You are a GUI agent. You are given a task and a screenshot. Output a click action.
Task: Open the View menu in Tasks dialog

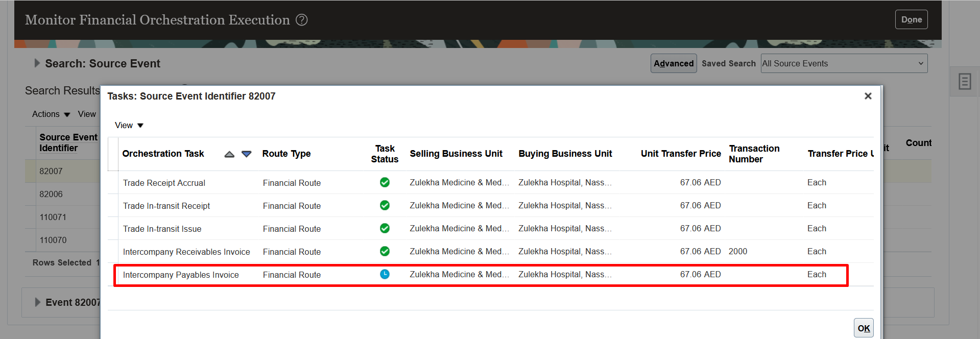coord(129,126)
